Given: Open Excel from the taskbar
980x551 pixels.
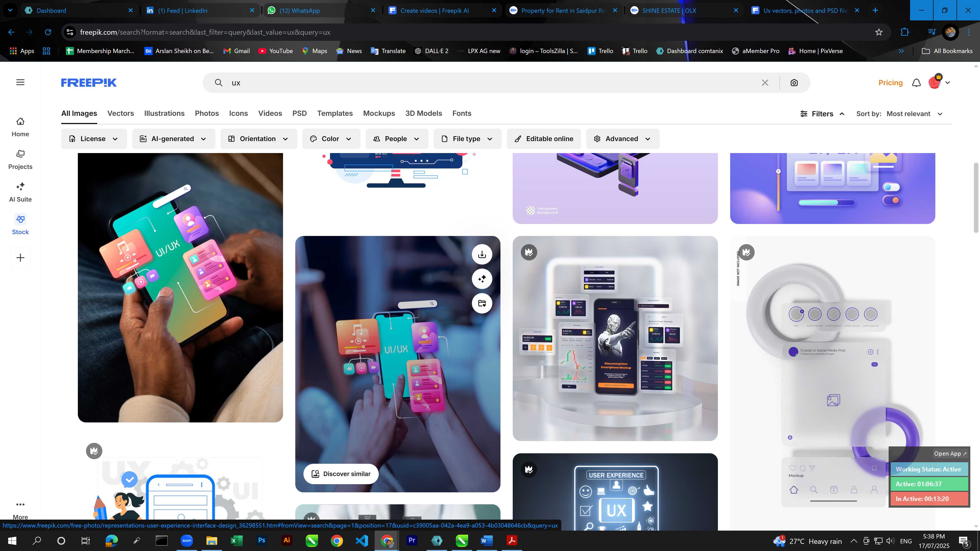Looking at the screenshot, I should (236, 540).
